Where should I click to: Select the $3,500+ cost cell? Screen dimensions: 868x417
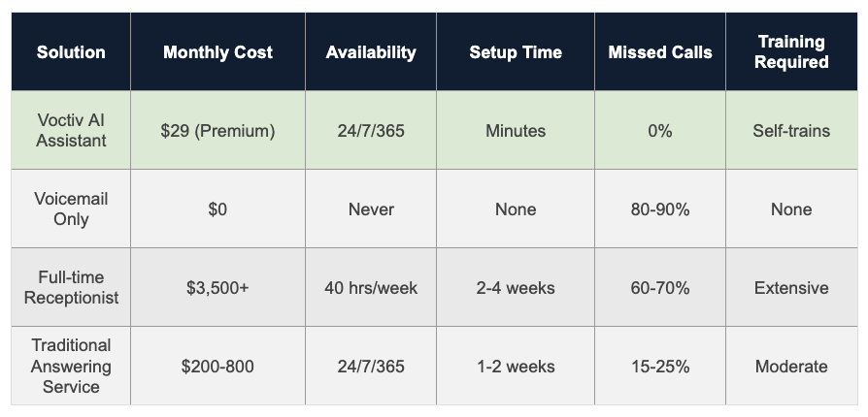tap(218, 288)
